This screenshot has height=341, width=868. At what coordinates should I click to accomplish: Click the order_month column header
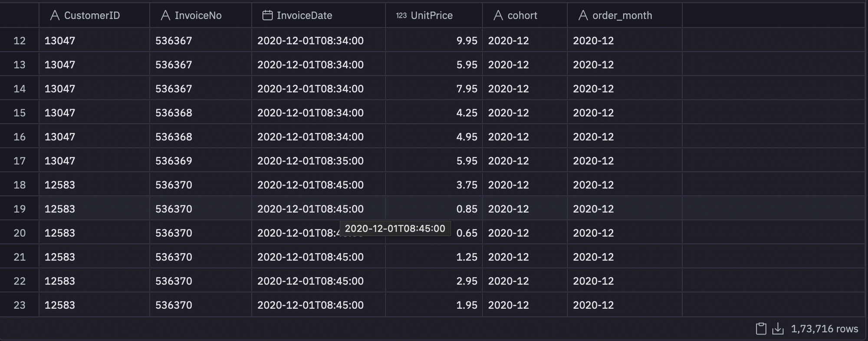(x=625, y=16)
